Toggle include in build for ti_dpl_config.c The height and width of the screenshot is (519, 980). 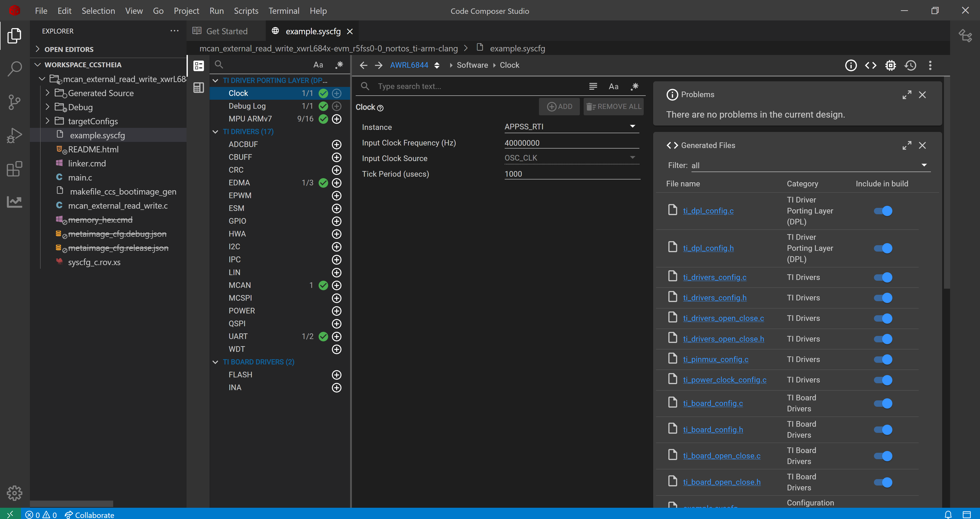pos(883,211)
